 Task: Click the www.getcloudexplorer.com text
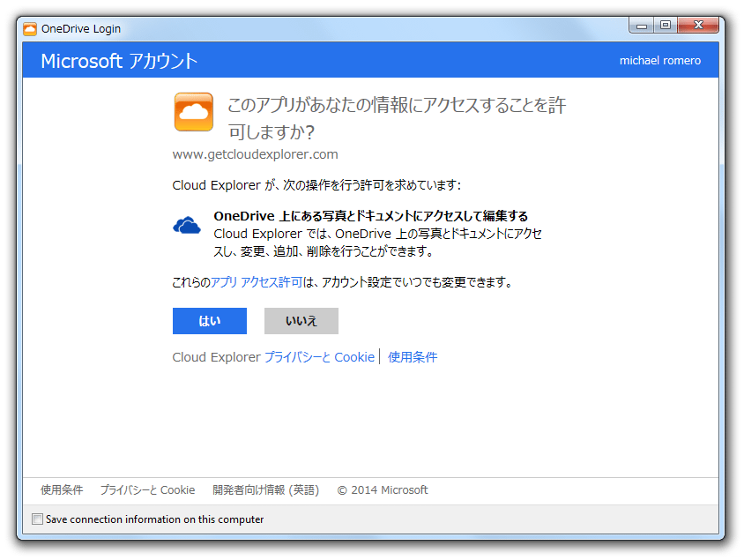tap(256, 154)
